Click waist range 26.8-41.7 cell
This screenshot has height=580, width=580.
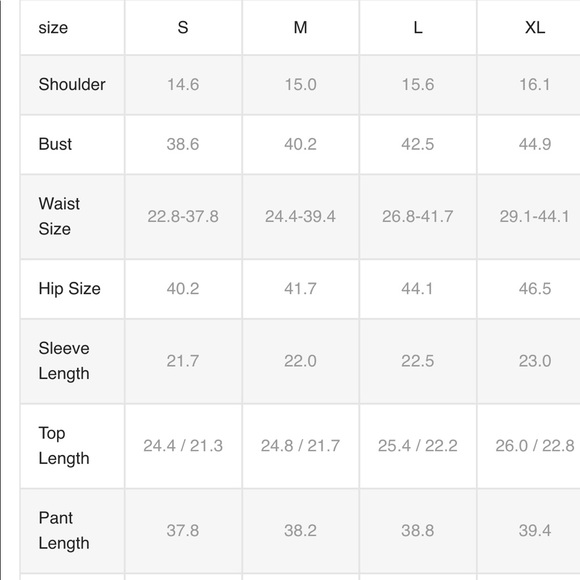click(x=418, y=216)
